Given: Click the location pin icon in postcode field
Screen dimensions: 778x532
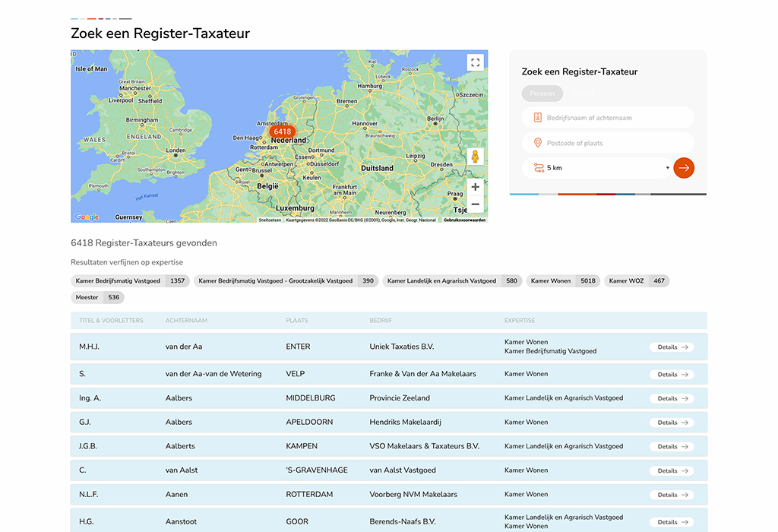Looking at the screenshot, I should 537,143.
